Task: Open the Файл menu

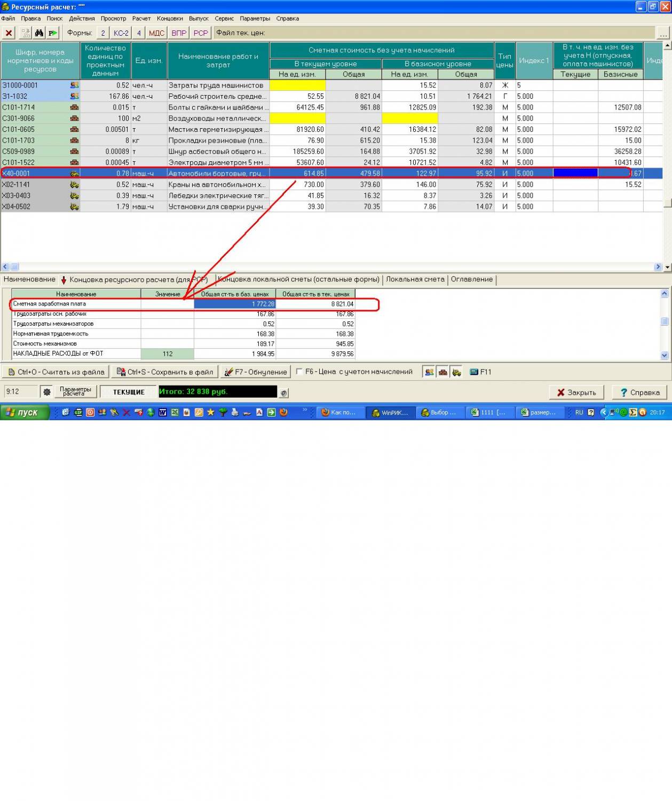Action: click(x=8, y=19)
